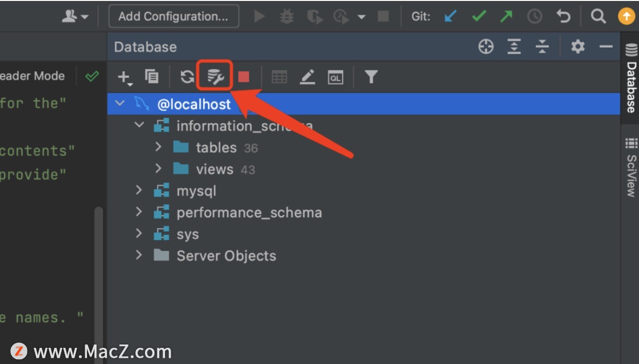Viewport: 639px width, 364px height.
Task: Select the sys schema
Action: click(x=176, y=234)
